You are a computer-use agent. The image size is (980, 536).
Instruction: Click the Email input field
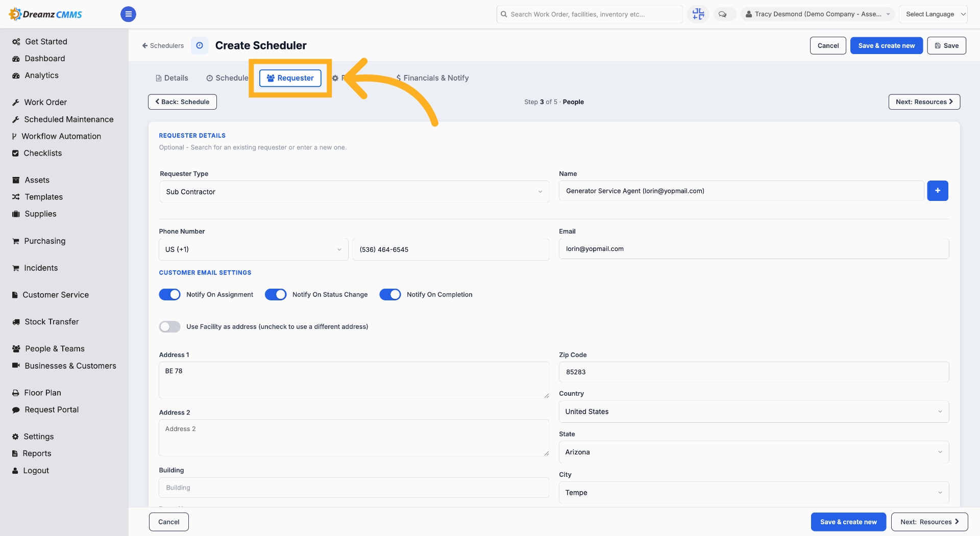[x=754, y=249]
